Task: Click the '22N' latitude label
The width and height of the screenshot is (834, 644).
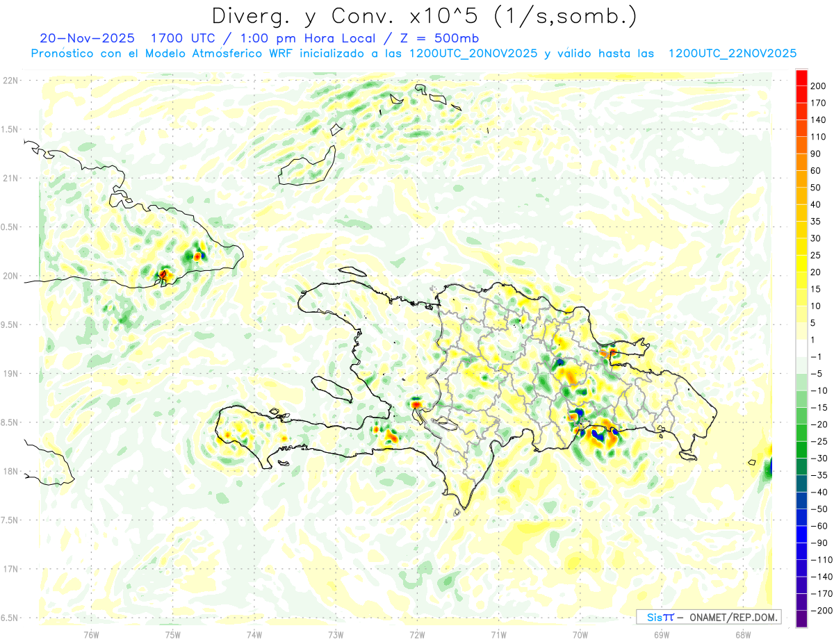Action: point(10,81)
